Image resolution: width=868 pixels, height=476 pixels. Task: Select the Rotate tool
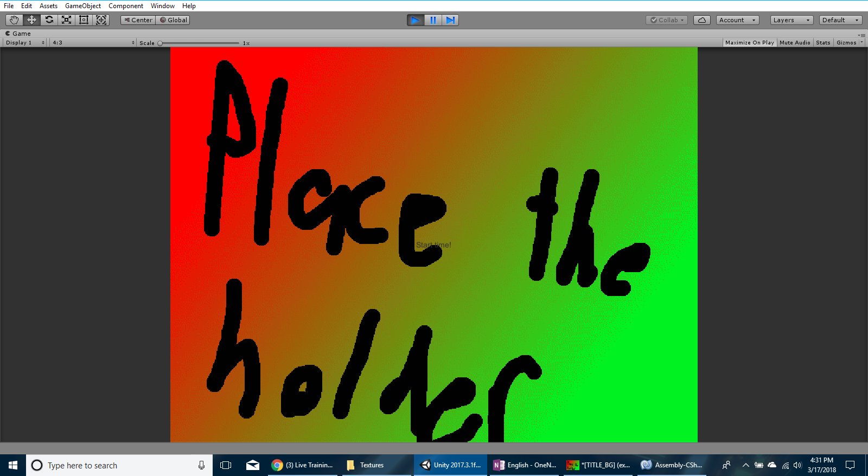49,20
